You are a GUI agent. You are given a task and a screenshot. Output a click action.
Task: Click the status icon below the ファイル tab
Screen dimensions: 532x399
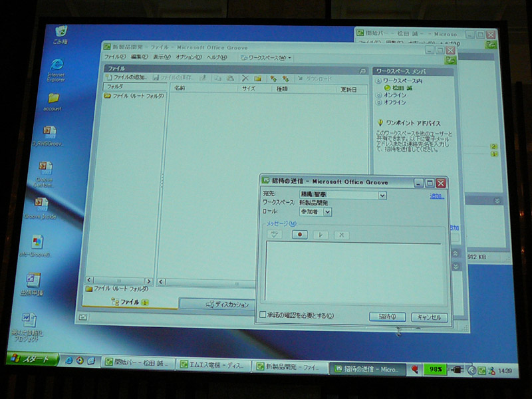pos(82,317)
